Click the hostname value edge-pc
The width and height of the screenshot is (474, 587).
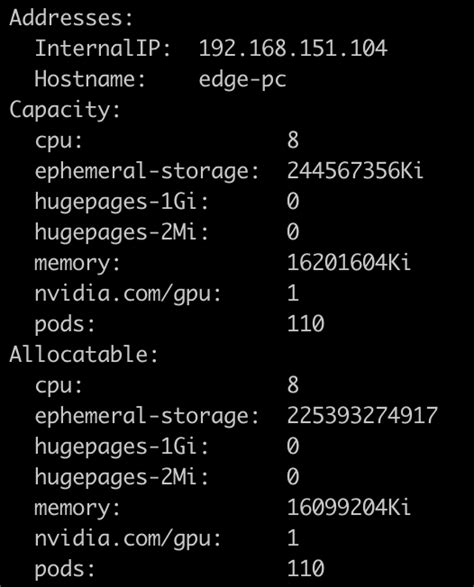[x=243, y=80]
